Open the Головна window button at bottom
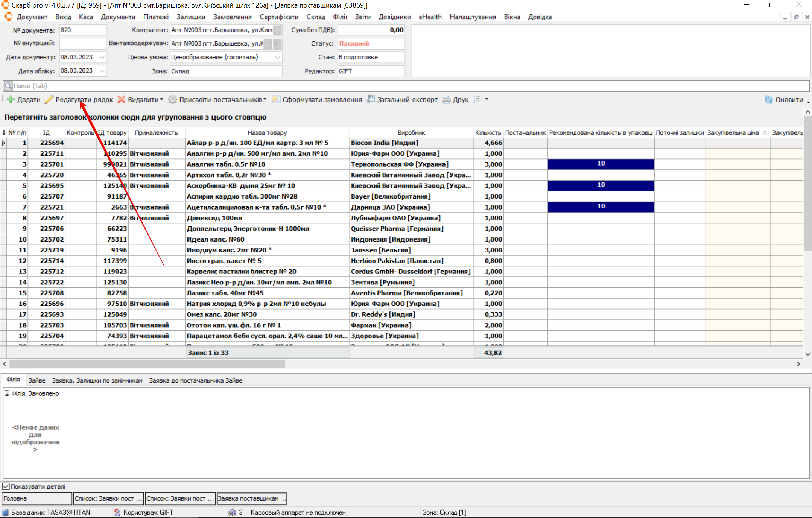812x518 pixels. (36, 498)
